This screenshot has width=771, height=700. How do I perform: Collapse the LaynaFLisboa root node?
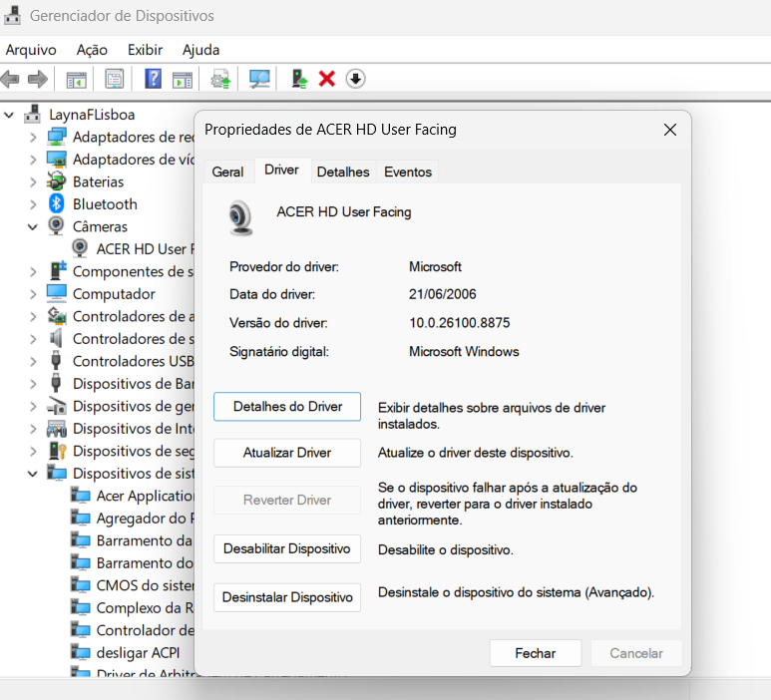(x=9, y=115)
